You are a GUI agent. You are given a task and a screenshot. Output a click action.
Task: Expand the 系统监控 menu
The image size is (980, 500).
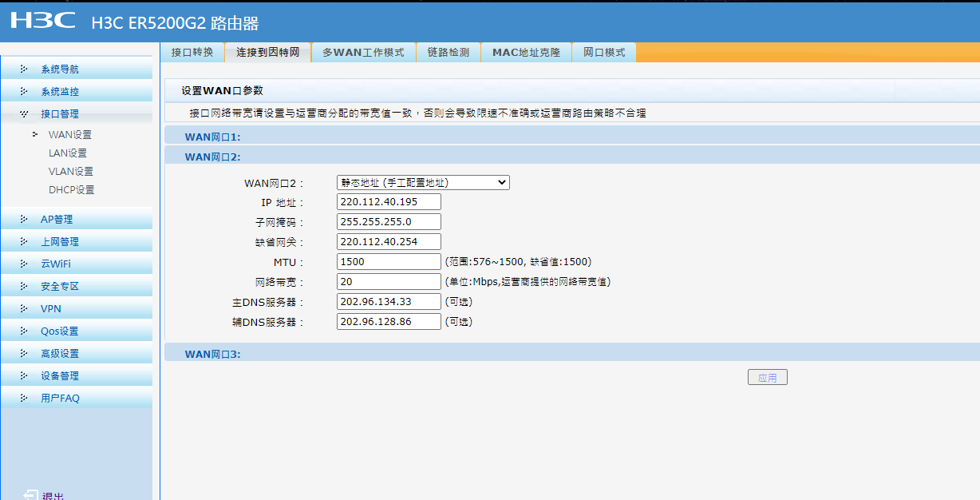pos(77,92)
